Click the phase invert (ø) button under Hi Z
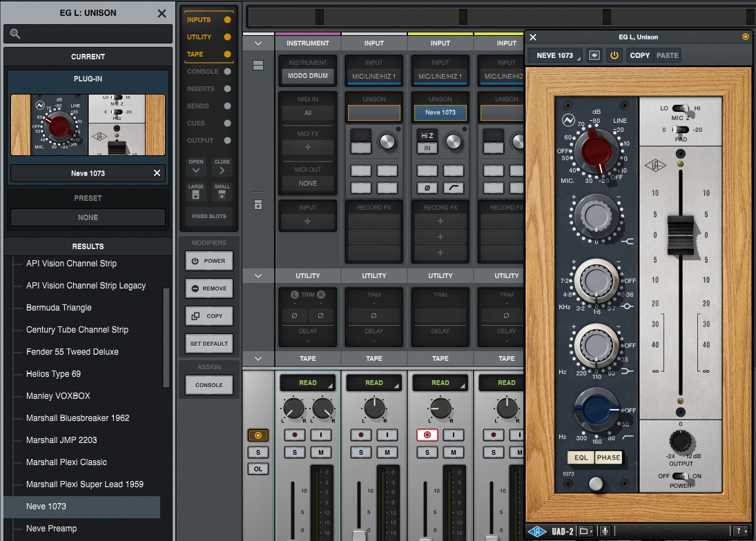756x541 pixels. click(x=427, y=188)
